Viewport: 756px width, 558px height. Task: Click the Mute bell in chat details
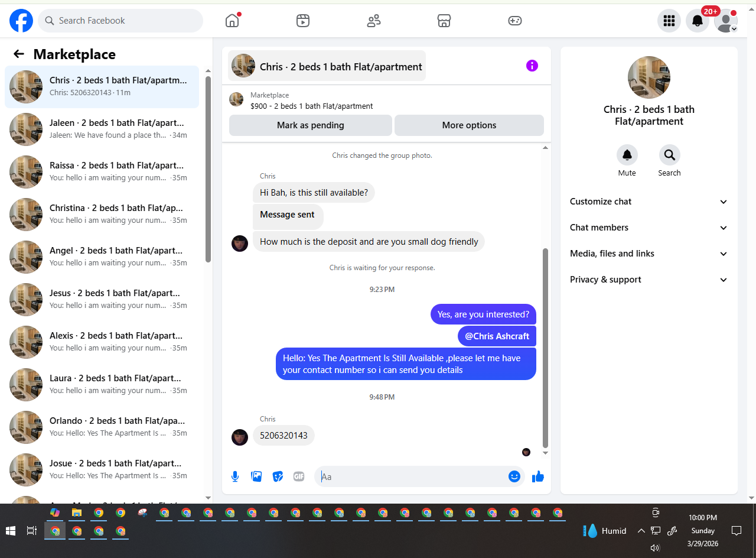coord(627,155)
